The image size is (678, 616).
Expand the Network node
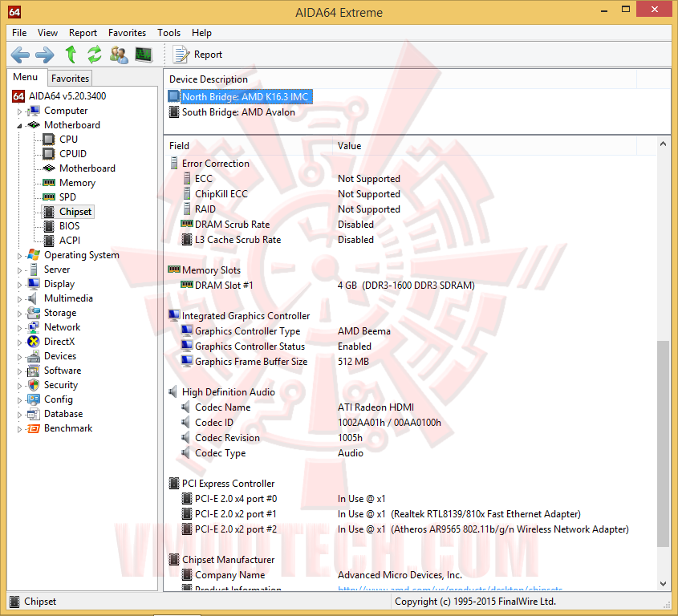tap(19, 328)
